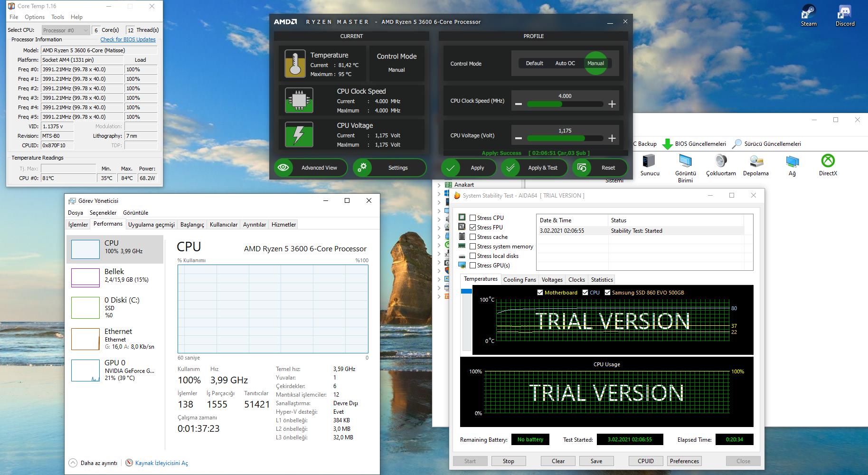
Task: Click the Reset profile button icon
Action: 582,168
